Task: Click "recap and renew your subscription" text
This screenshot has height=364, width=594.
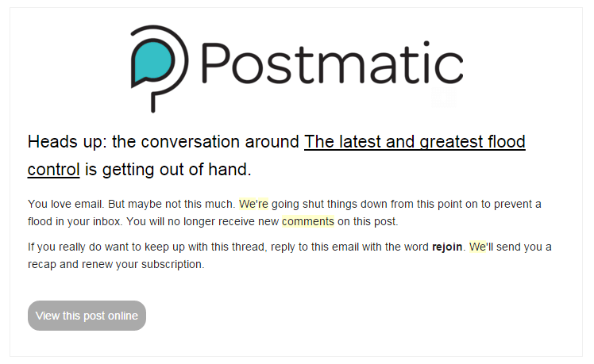Action: pyautogui.click(x=116, y=264)
